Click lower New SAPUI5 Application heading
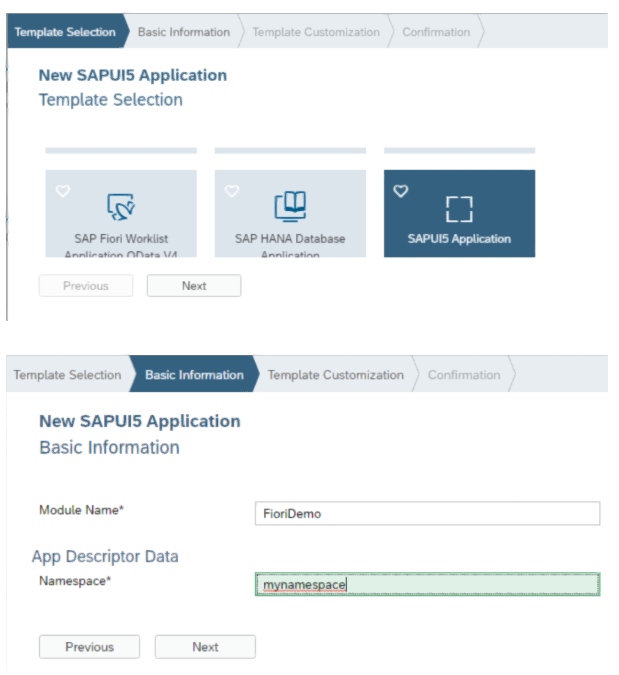 (x=139, y=421)
